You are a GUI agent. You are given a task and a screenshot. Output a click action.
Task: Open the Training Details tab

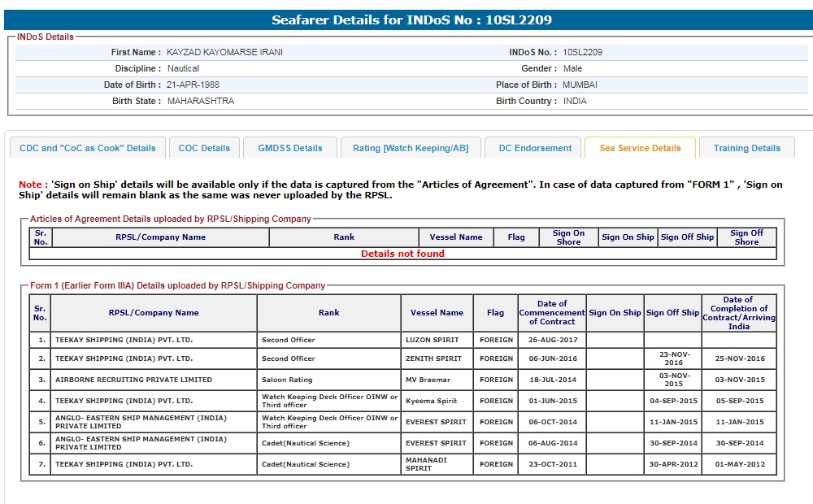pyautogui.click(x=746, y=148)
